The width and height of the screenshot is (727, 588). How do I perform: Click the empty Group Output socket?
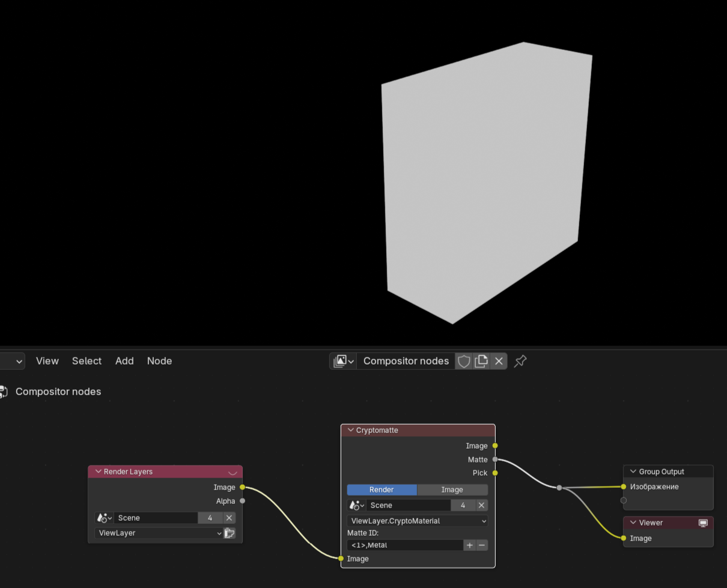click(624, 500)
